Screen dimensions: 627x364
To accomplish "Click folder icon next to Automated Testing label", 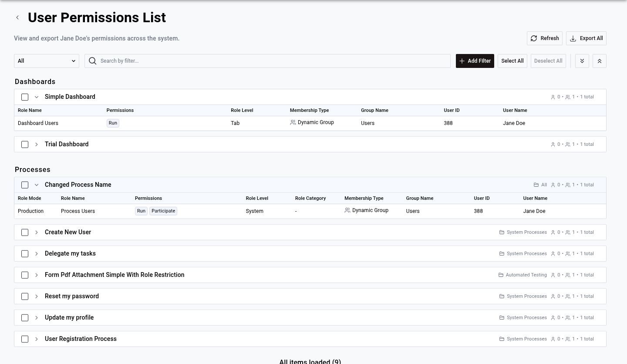I will [x=501, y=275].
